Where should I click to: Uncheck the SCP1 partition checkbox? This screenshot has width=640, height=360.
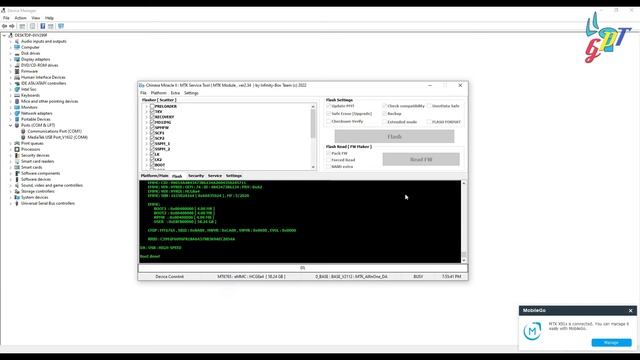(152, 133)
